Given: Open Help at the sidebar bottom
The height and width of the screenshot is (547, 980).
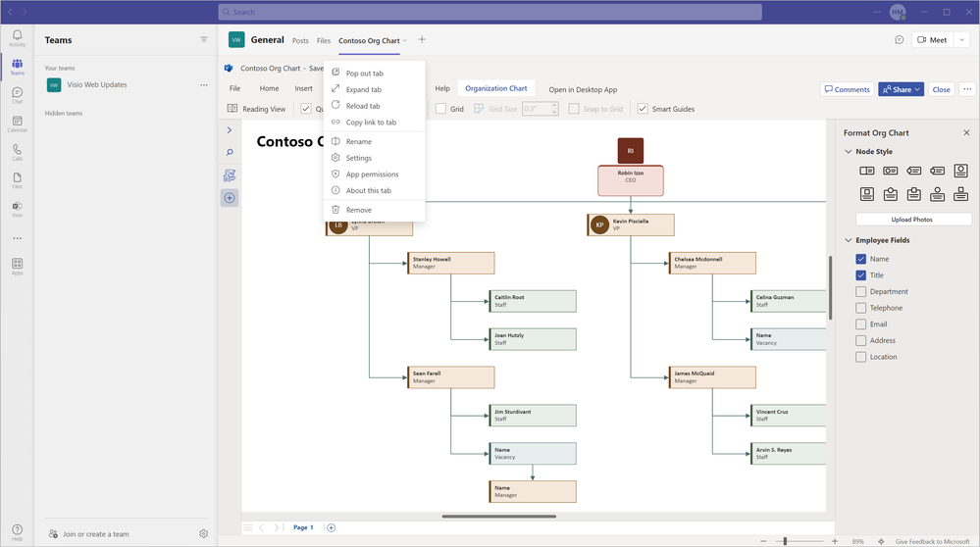Looking at the screenshot, I should tap(17, 532).
